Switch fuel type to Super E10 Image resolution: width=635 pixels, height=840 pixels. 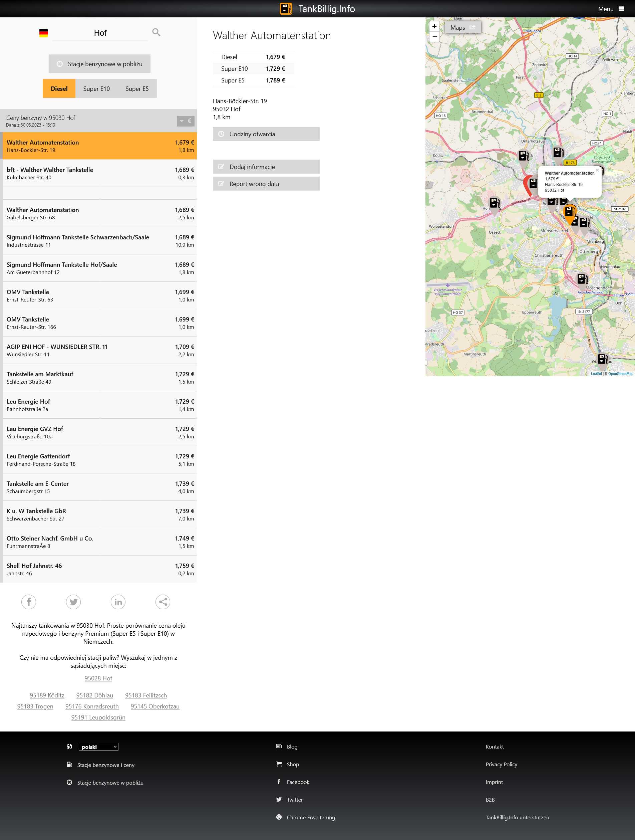(x=96, y=88)
